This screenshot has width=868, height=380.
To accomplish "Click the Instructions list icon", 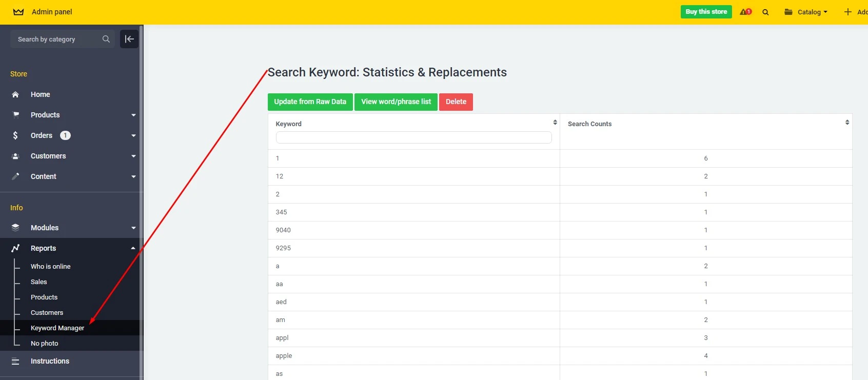I will tap(15, 361).
